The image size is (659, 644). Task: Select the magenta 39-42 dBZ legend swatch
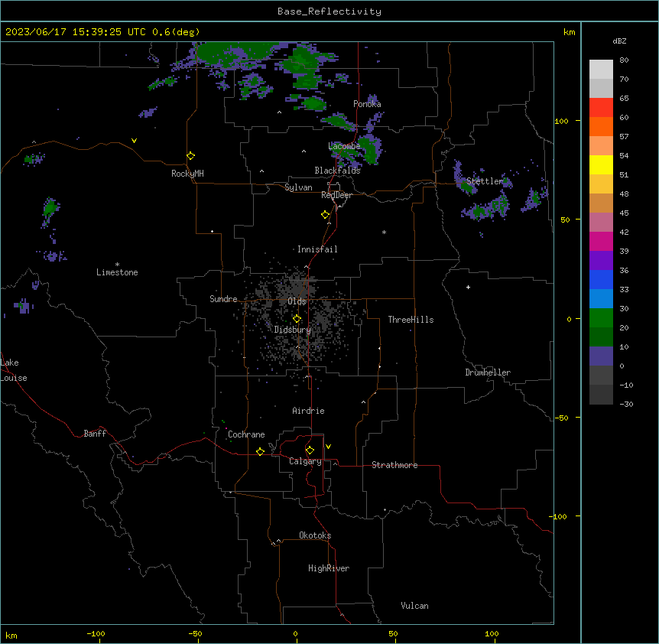pos(601,241)
